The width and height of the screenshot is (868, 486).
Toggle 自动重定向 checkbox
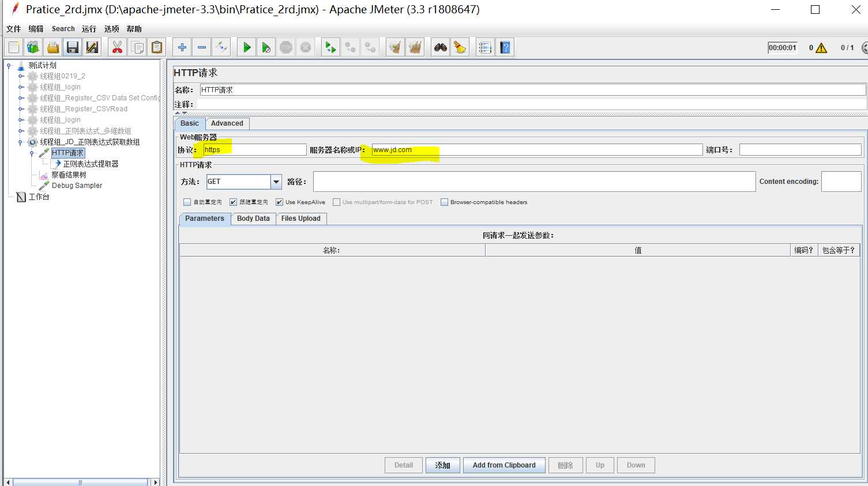point(187,202)
